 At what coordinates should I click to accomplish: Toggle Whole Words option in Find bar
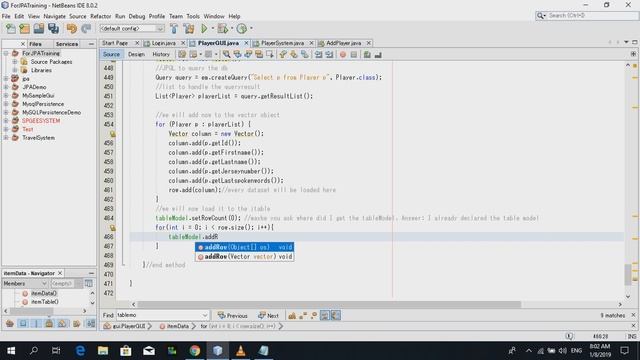(x=303, y=316)
